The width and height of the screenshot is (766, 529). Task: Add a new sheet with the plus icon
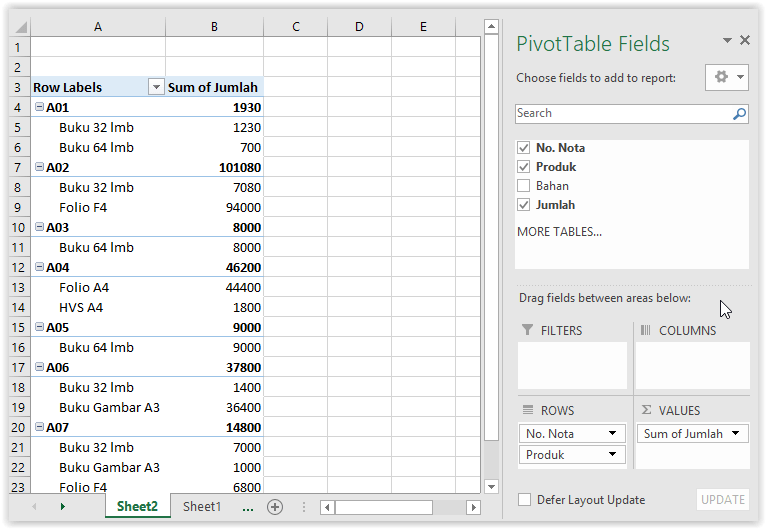[x=275, y=507]
